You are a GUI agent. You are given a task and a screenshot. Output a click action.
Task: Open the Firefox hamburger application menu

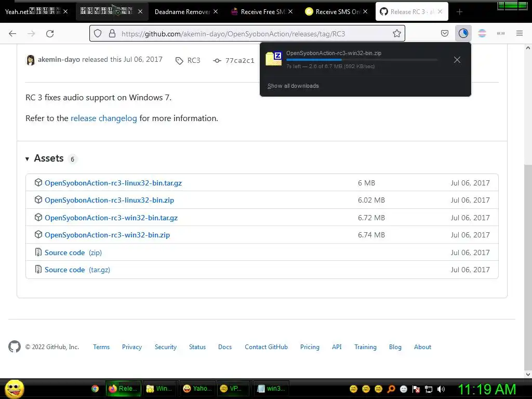tap(519, 33)
